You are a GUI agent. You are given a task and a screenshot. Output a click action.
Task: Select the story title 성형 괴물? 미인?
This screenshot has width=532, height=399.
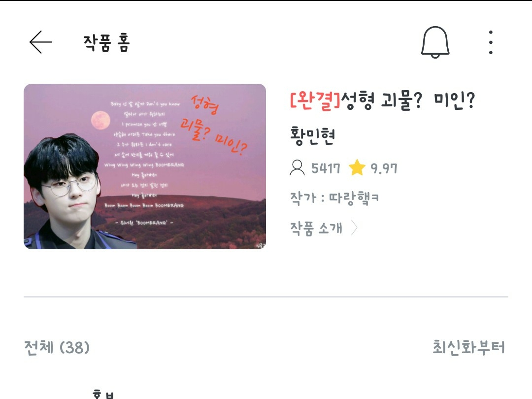(408, 101)
